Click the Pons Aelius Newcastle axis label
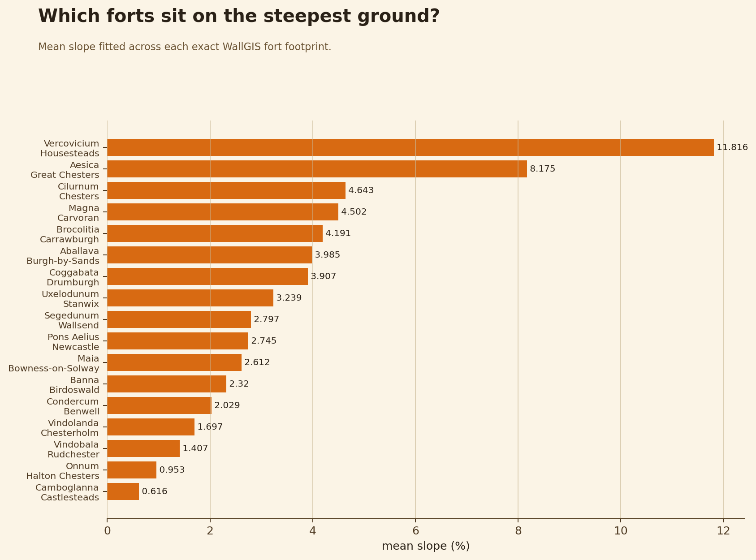This screenshot has height=560, width=756. (73, 342)
